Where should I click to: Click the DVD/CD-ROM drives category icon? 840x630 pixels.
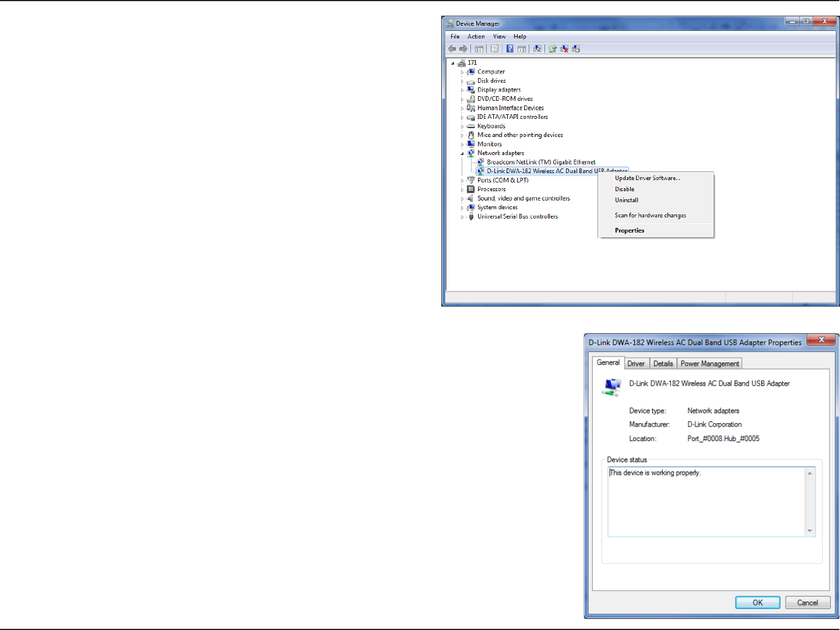[471, 99]
